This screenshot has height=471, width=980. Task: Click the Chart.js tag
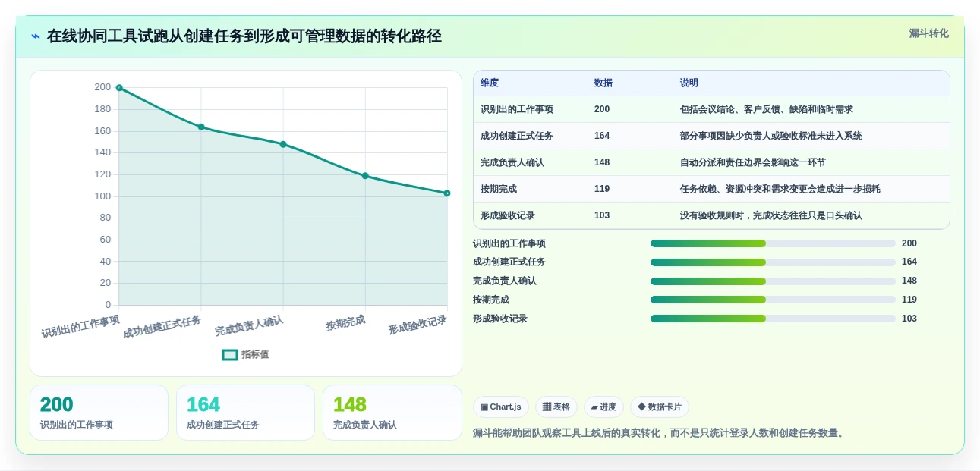pos(501,407)
